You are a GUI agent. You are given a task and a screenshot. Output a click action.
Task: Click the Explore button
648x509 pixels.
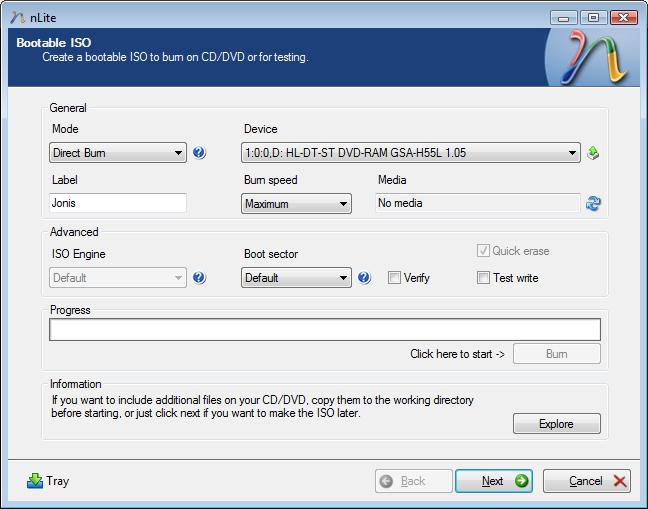pos(557,424)
